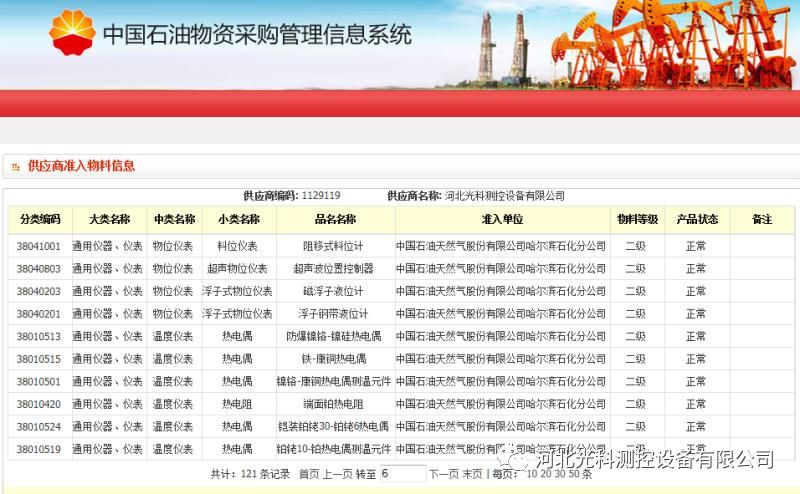Click the 准入单位 column header
The width and height of the screenshot is (800, 494).
(x=502, y=219)
